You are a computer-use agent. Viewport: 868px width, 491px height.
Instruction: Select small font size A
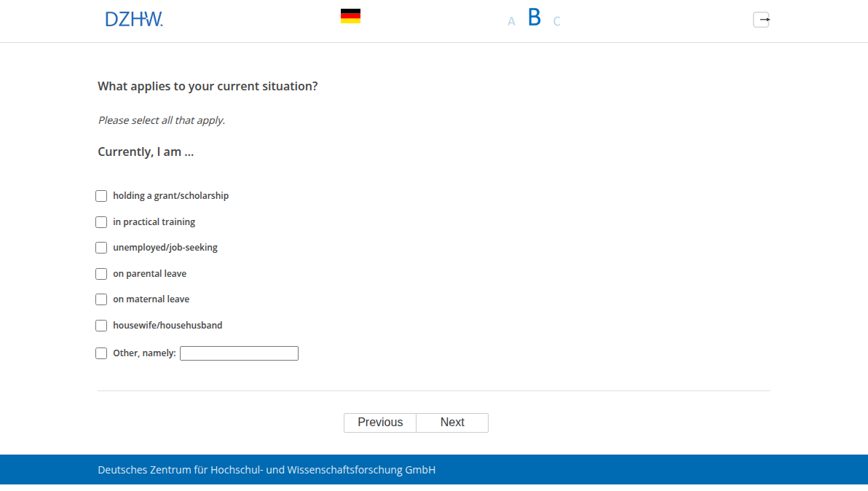coord(511,22)
